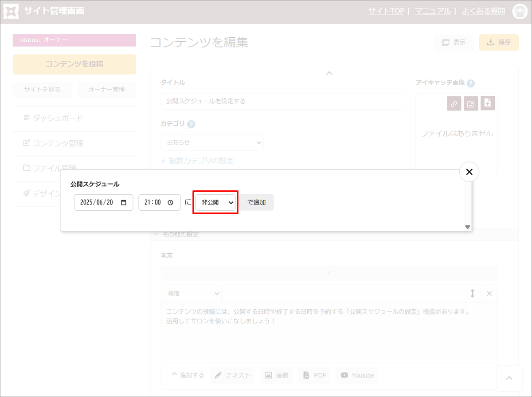Screen dimensions: 532x397
Task: Expand the その他の設定 section
Action: 177,234
